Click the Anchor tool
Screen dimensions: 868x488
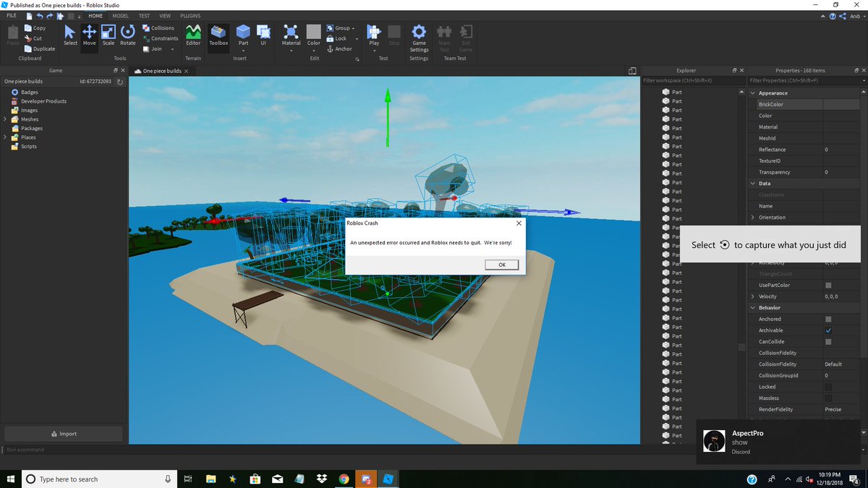[339, 48]
